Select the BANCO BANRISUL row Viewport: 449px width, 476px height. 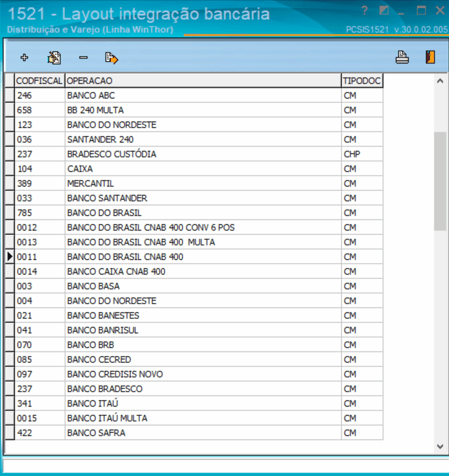pos(194,330)
